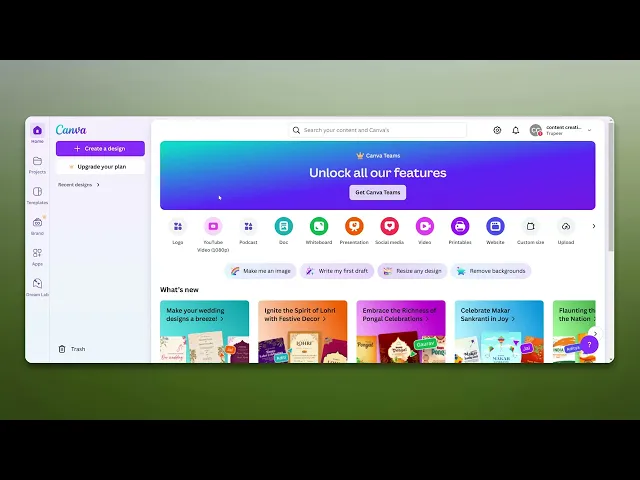Viewport: 640px width, 480px height.
Task: Open the purple help question-mark button
Action: tap(589, 345)
